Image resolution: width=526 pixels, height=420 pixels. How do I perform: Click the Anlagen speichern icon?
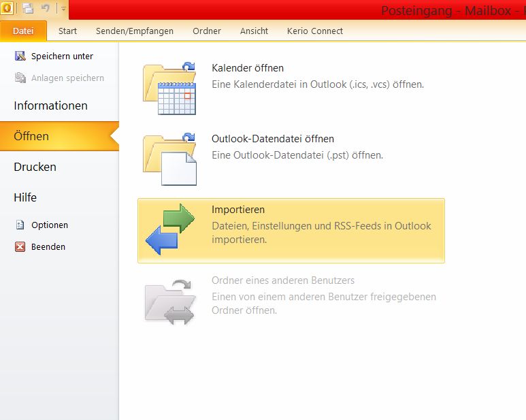point(20,78)
